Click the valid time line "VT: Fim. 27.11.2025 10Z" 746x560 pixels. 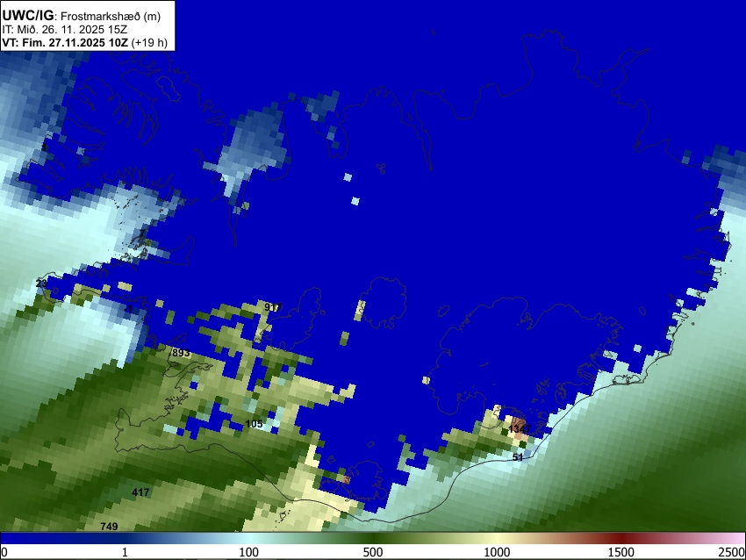point(65,42)
